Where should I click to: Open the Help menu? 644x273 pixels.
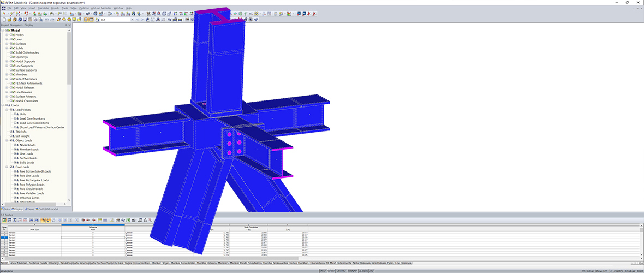click(129, 8)
